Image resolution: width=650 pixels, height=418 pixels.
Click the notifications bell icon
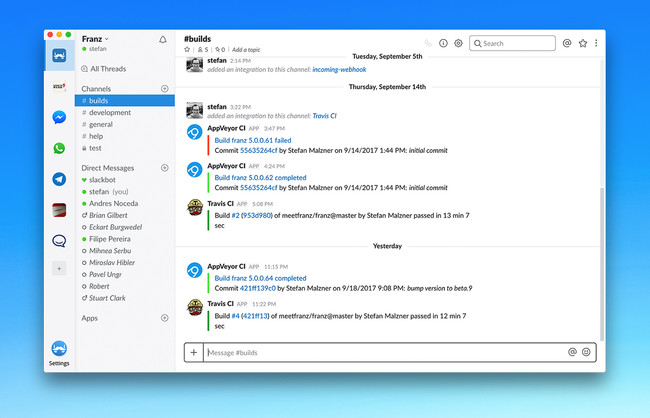(163, 39)
